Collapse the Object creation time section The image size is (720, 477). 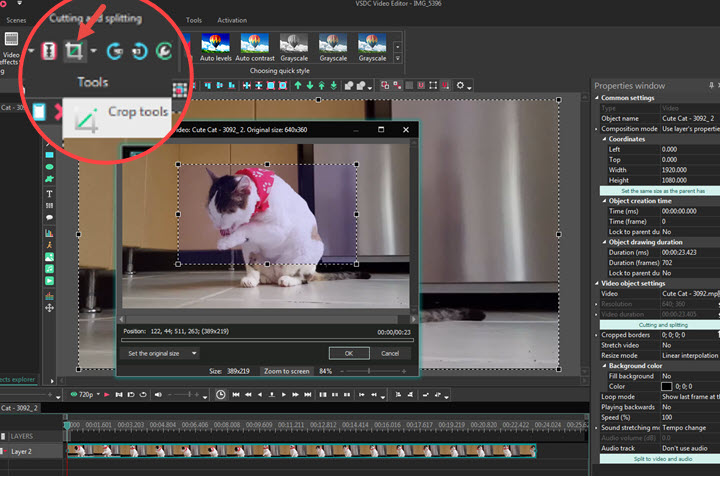[603, 201]
